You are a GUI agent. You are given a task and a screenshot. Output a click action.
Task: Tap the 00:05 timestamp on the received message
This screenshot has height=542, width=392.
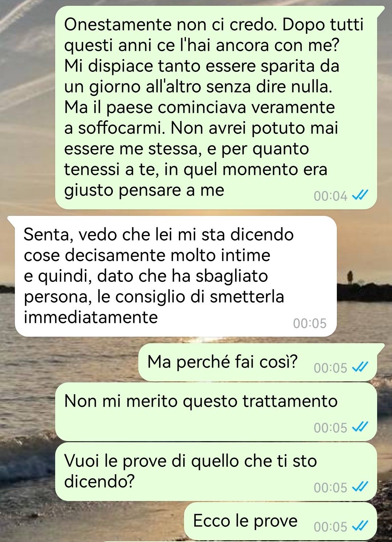pyautogui.click(x=310, y=323)
